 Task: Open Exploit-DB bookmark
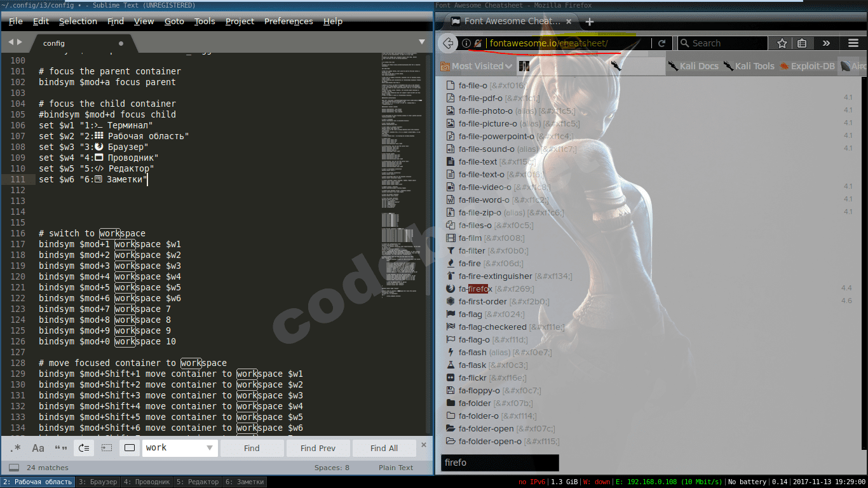coord(808,66)
